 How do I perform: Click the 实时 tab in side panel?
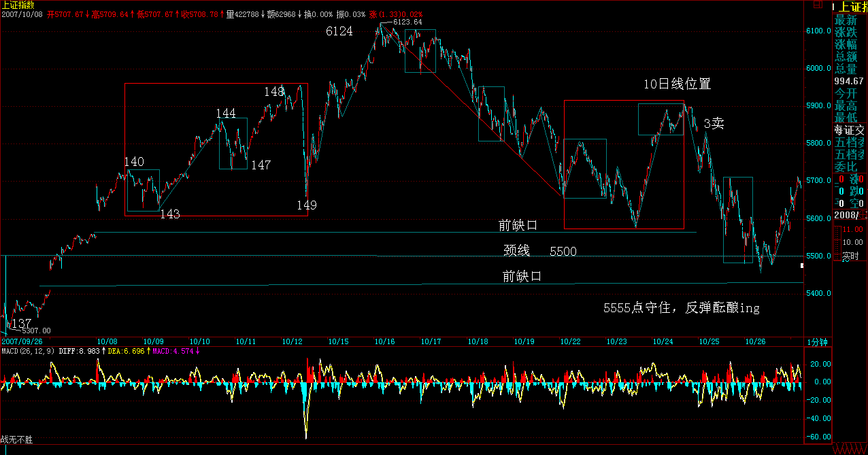pos(850,256)
